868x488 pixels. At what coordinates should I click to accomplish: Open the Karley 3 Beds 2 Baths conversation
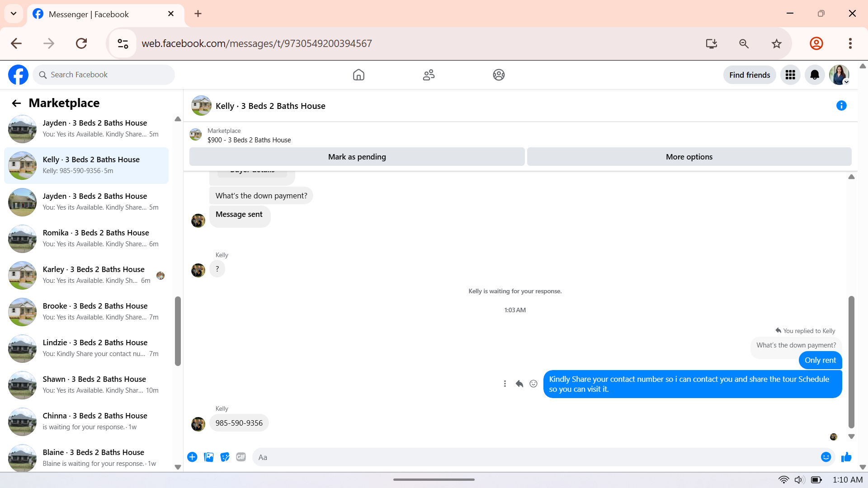86,275
